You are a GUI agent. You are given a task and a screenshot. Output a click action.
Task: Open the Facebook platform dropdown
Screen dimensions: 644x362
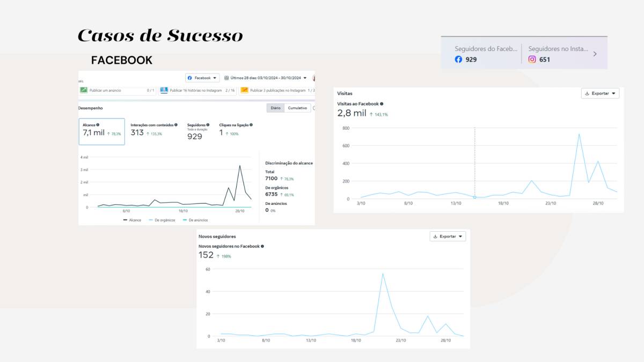(x=202, y=78)
